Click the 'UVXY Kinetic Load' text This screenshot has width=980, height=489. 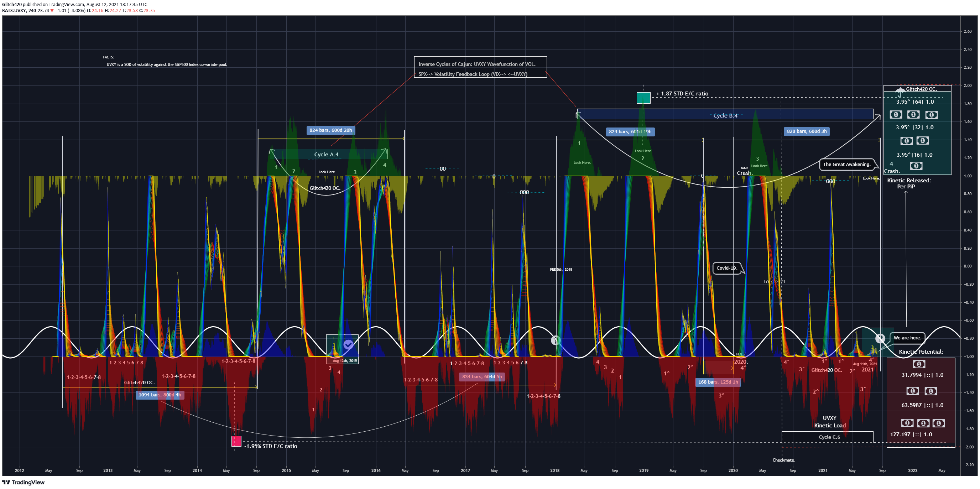(830, 422)
